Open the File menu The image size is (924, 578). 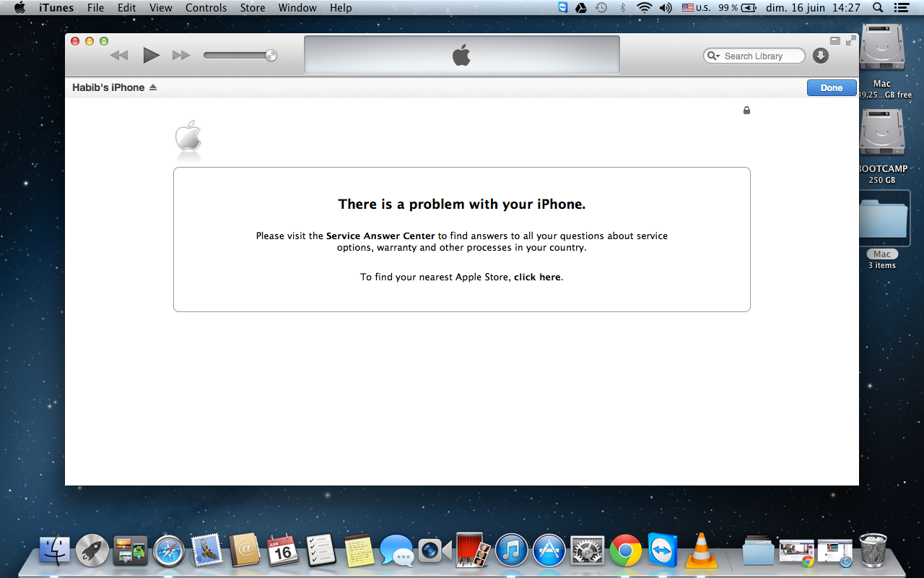(x=95, y=8)
